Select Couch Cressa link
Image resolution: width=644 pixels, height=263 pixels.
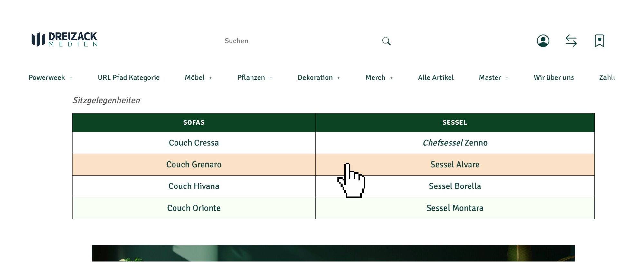click(194, 143)
